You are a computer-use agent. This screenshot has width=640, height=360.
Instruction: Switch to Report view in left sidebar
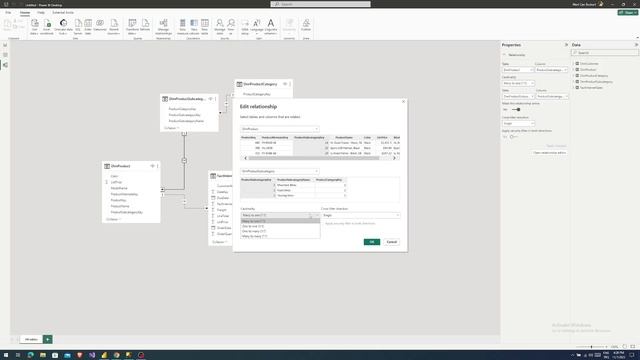point(5,45)
